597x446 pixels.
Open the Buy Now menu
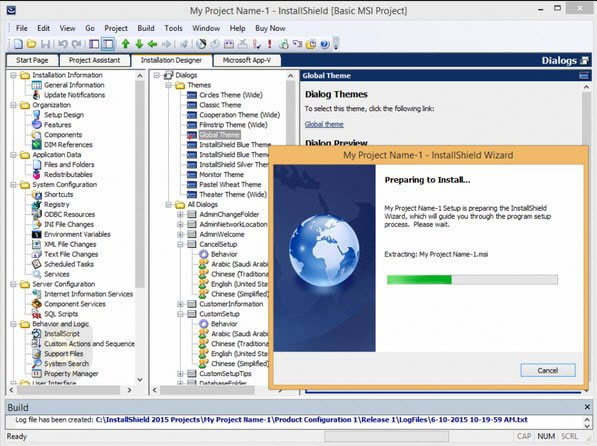point(270,28)
